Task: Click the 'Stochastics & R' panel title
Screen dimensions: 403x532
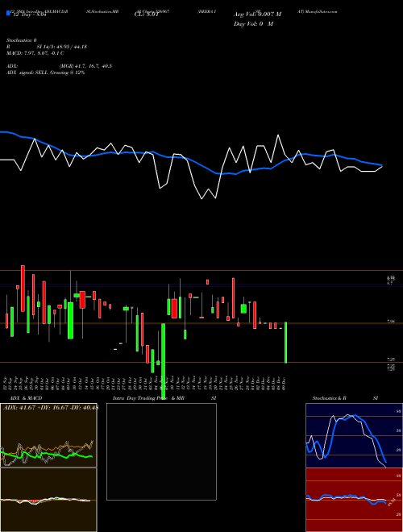Action: point(329,398)
